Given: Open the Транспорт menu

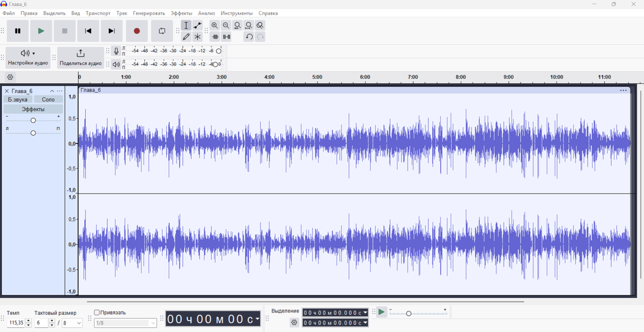Looking at the screenshot, I should (x=98, y=13).
